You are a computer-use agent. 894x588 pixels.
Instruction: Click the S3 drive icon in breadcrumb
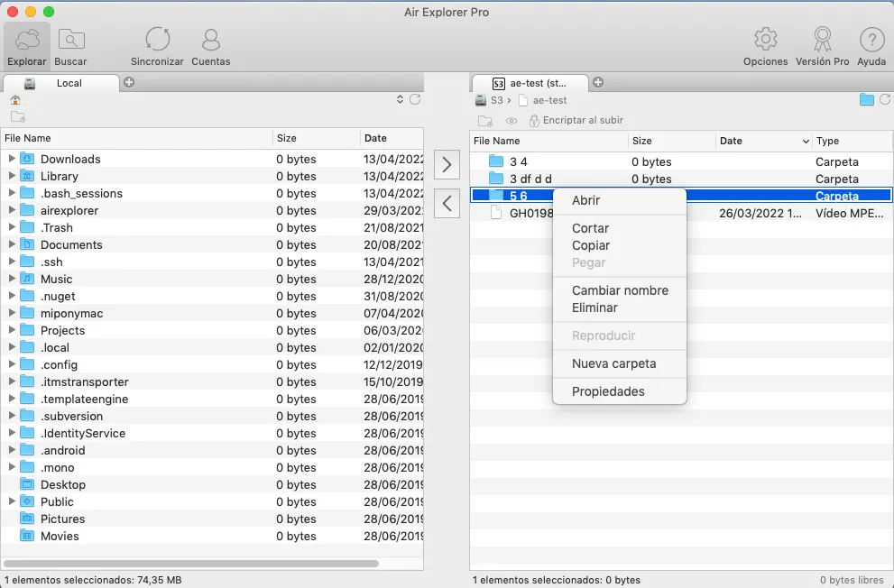pyautogui.click(x=481, y=100)
